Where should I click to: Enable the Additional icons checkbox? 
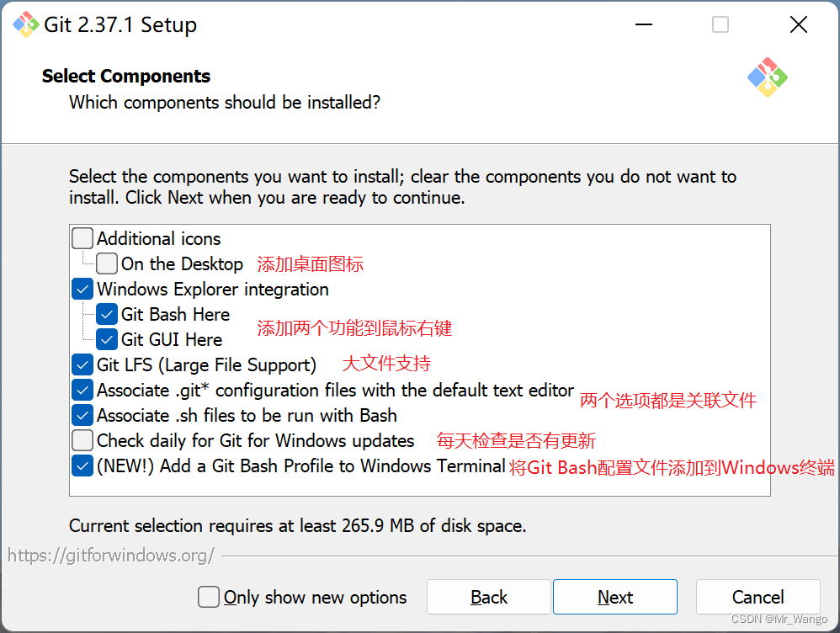(x=82, y=238)
